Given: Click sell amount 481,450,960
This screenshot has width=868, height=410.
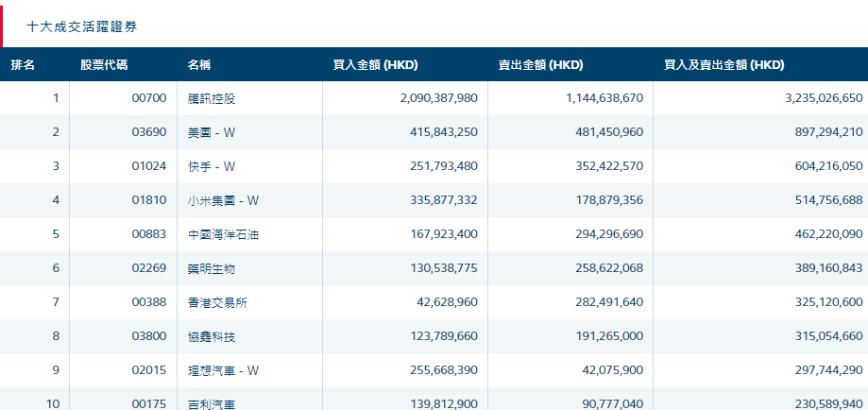Looking at the screenshot, I should [609, 132].
